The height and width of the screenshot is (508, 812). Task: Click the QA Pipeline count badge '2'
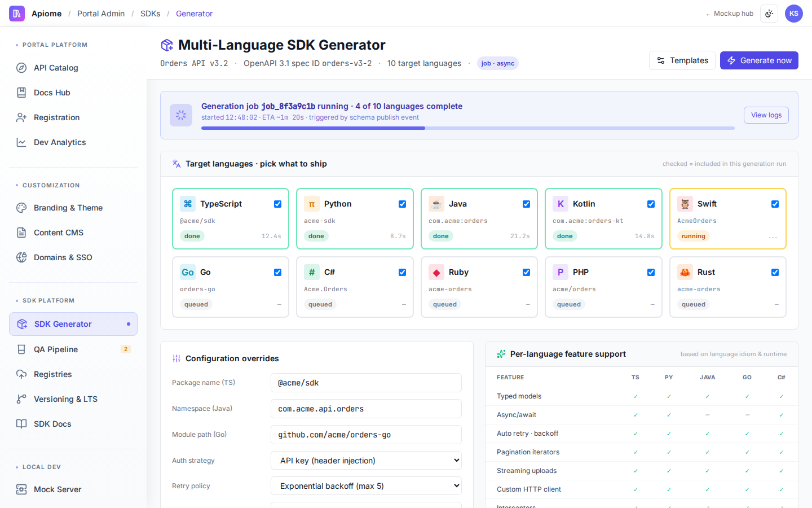(x=126, y=349)
